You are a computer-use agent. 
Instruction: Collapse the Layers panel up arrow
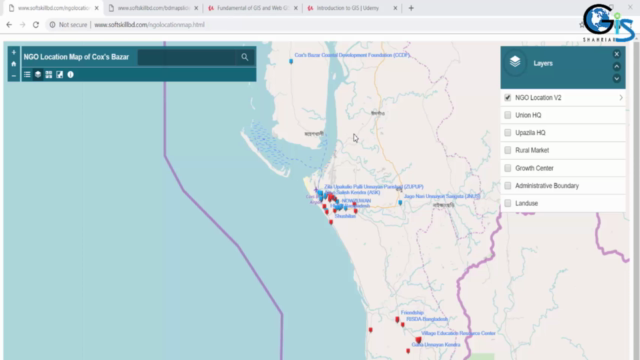616,66
